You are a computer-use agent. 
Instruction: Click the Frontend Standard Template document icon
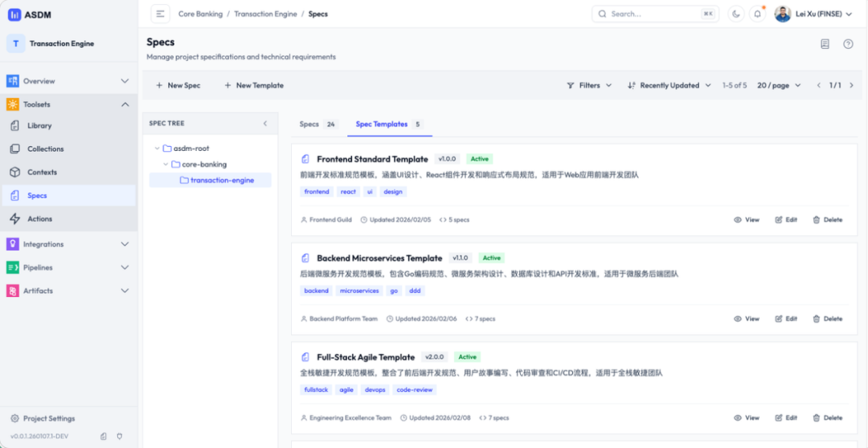pyautogui.click(x=305, y=159)
